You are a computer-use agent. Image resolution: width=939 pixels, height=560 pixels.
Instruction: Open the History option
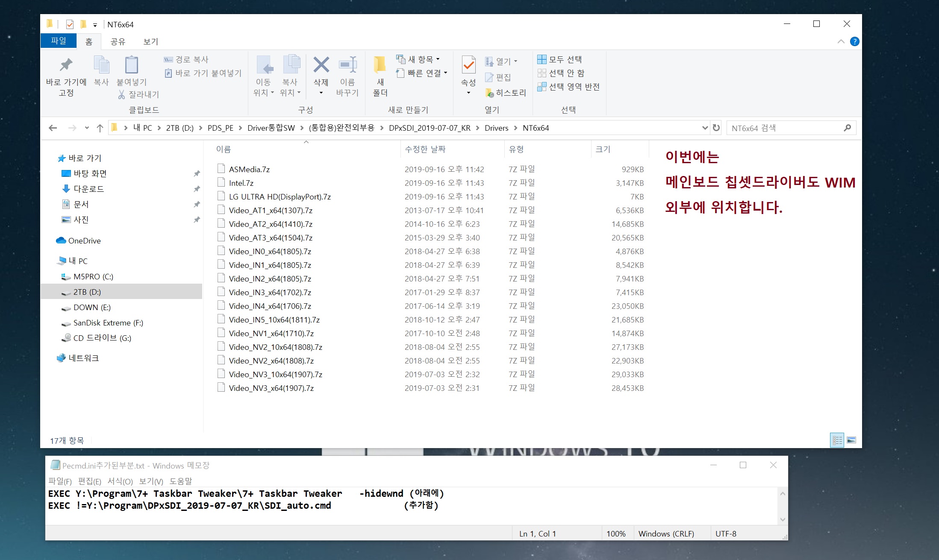506,93
